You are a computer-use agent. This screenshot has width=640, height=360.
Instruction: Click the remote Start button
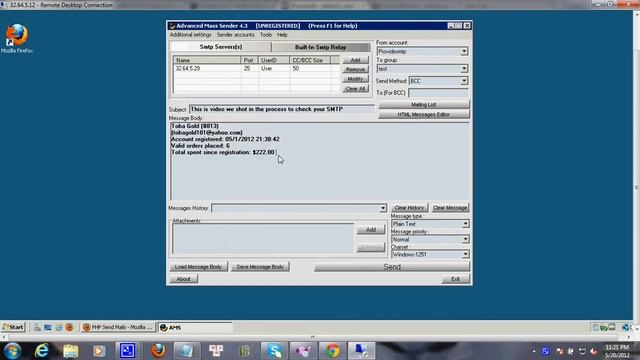pyautogui.click(x=13, y=327)
